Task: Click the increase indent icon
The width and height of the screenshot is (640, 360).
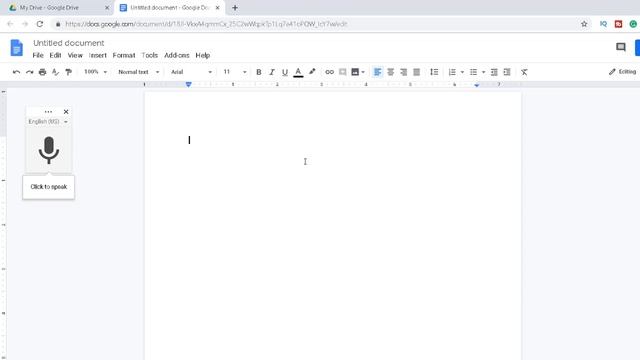Action: (507, 72)
